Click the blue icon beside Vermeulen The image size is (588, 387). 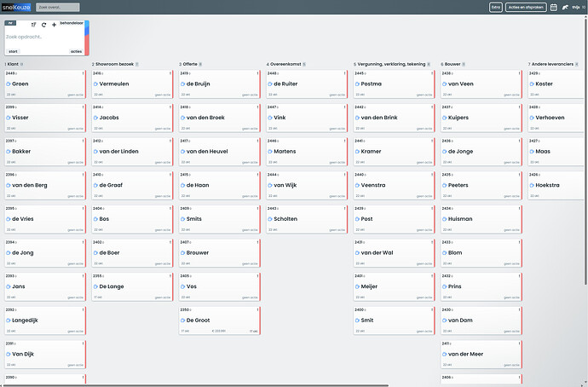pos(95,84)
